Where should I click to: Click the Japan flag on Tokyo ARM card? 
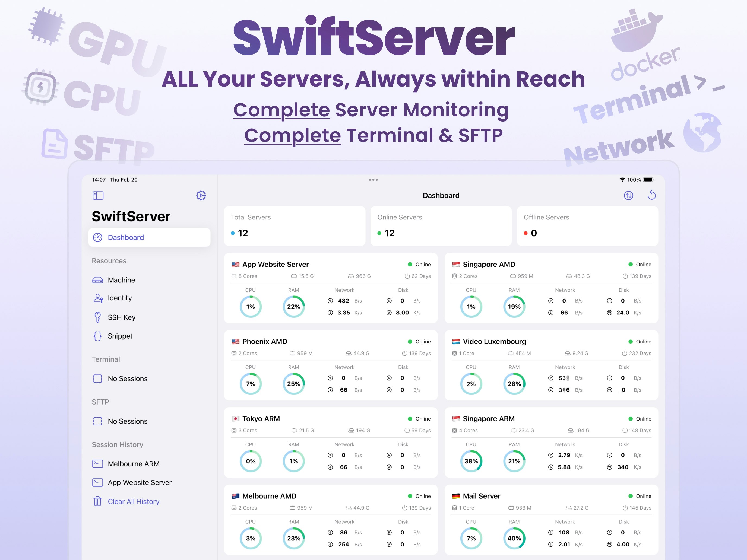235,419
